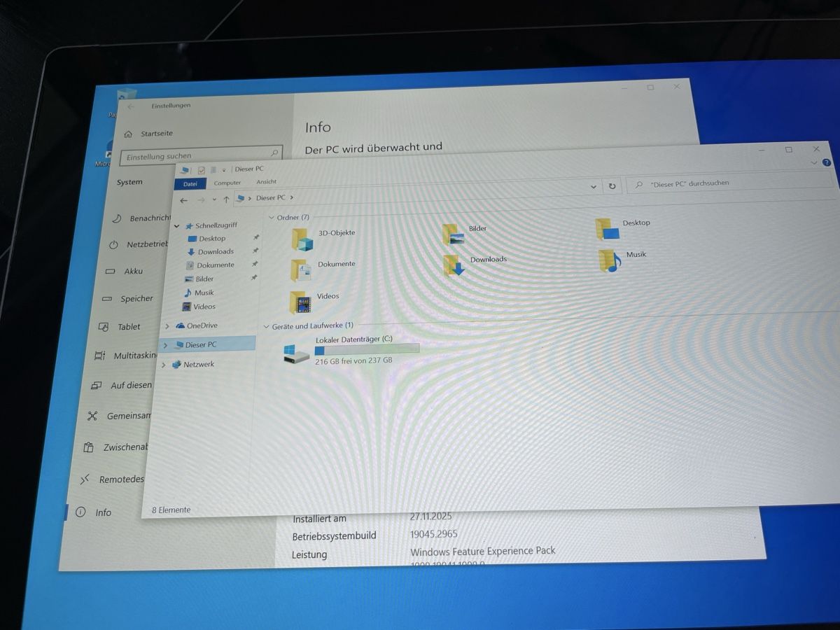Click the new folder quick access toolbar icon
840x630 pixels.
pos(213,170)
